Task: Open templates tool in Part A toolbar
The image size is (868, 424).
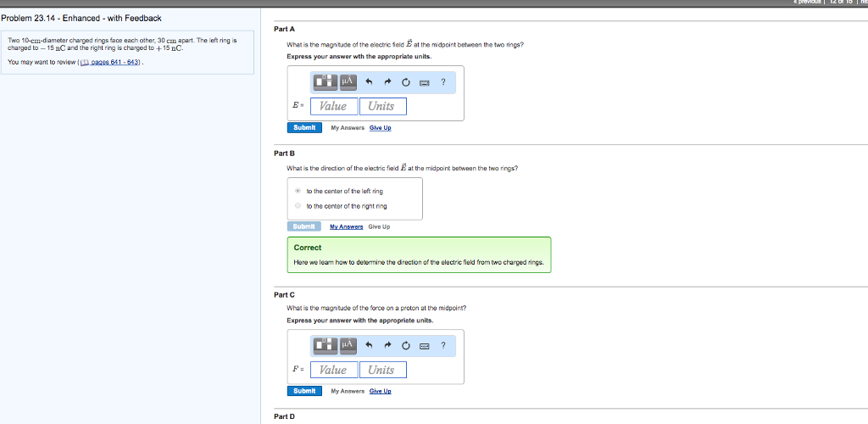Action: [325, 82]
